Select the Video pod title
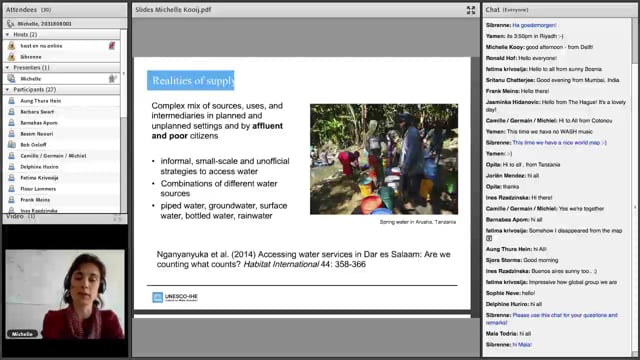The width and height of the screenshot is (640, 360). click(x=20, y=216)
